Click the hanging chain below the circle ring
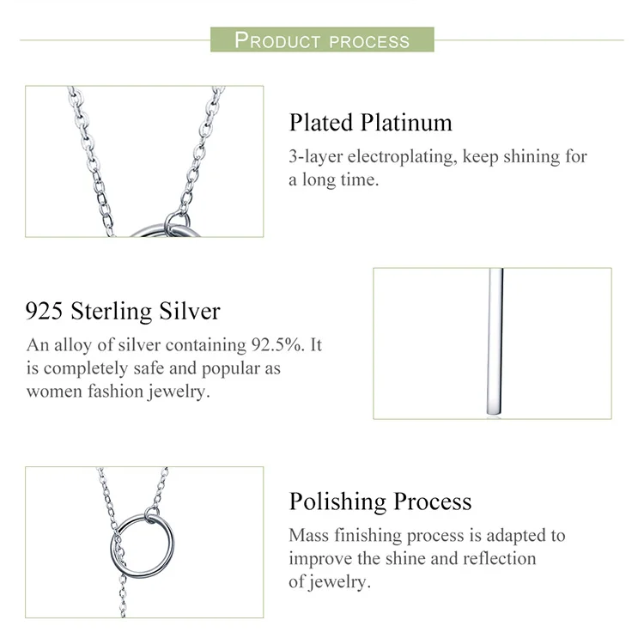Viewport: 644px width, 644px height. (x=123, y=597)
